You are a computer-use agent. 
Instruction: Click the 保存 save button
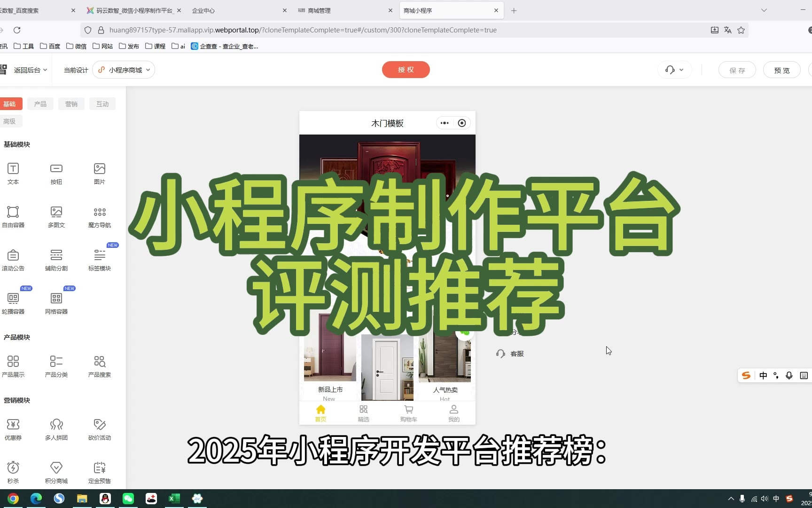coord(737,70)
